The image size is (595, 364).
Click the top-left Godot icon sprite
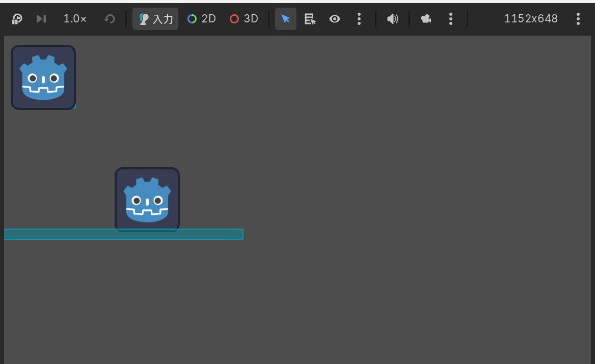click(x=43, y=77)
